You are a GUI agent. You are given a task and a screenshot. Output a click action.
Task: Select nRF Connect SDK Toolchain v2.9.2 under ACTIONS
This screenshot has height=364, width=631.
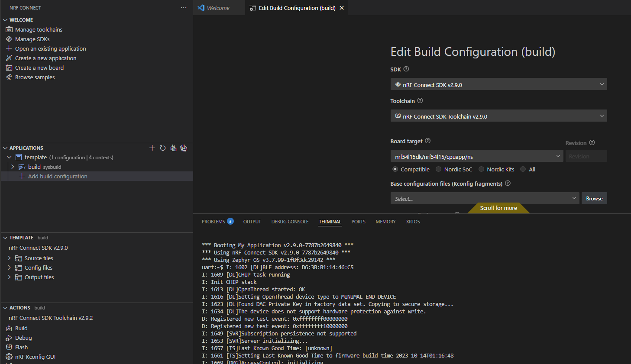coord(51,318)
